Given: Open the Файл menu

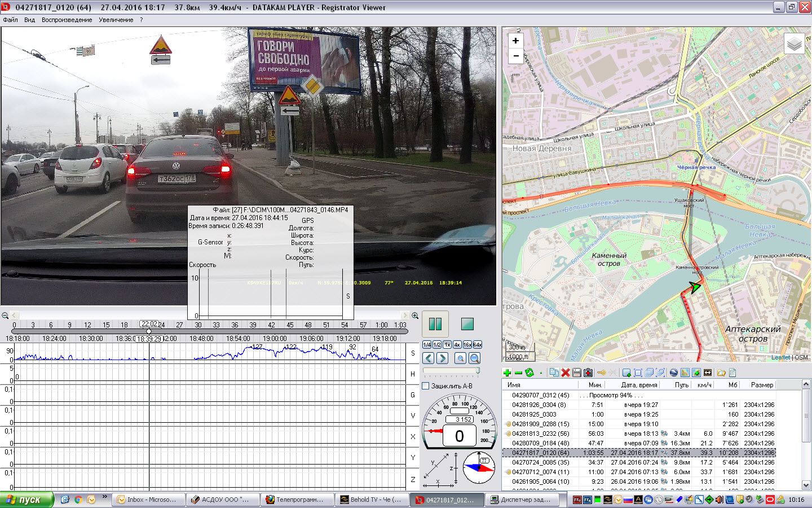Looking at the screenshot, I should [11, 20].
